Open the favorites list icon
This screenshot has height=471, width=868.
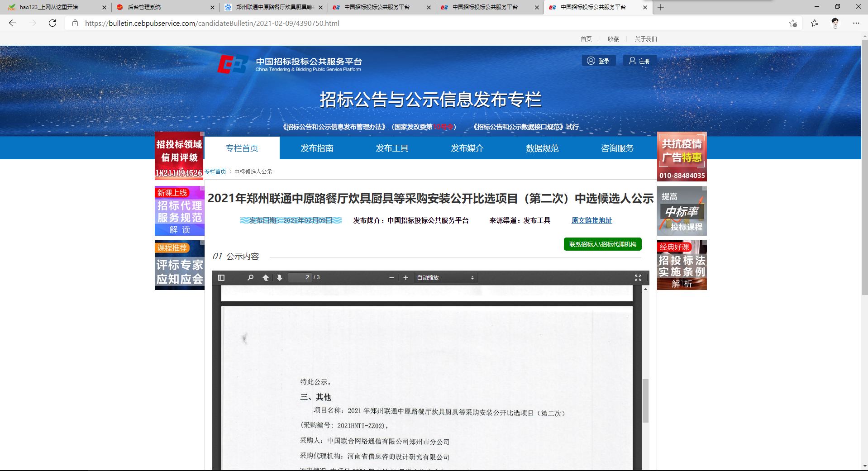pos(815,23)
